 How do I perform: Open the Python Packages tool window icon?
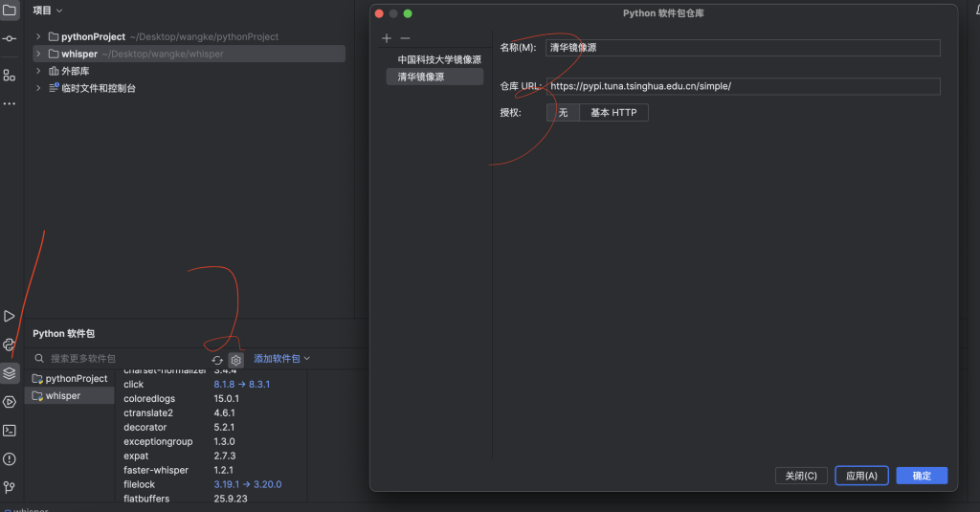pos(10,373)
